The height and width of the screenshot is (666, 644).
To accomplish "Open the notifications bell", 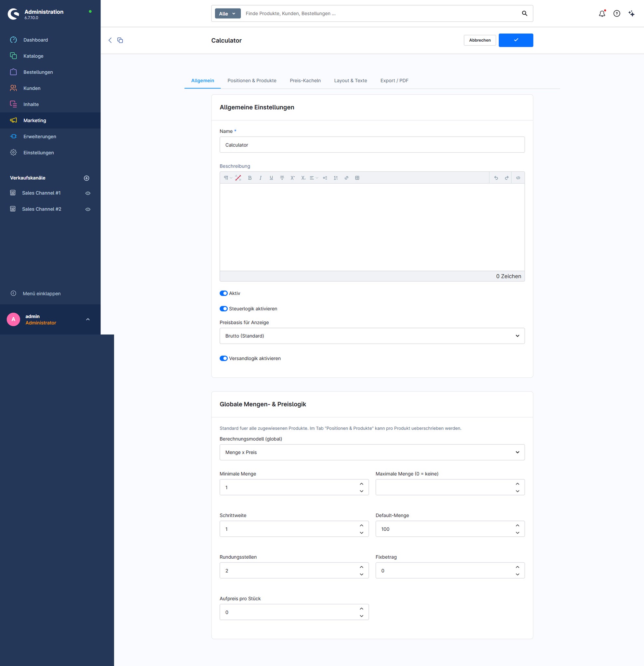I will 602,14.
